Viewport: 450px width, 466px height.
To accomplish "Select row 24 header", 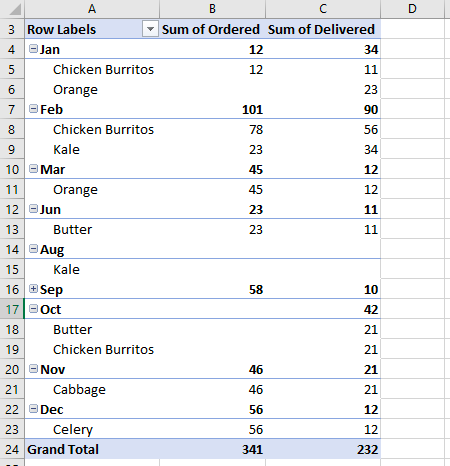I will (12, 449).
